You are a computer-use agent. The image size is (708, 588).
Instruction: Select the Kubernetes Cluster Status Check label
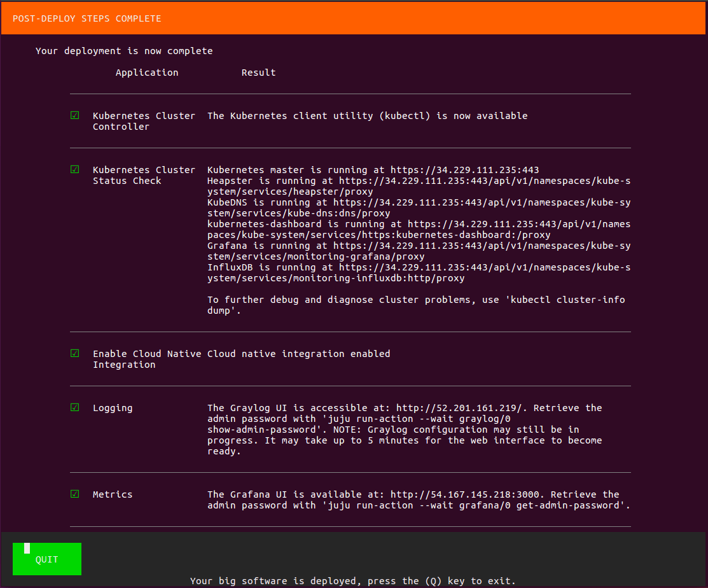coord(144,175)
